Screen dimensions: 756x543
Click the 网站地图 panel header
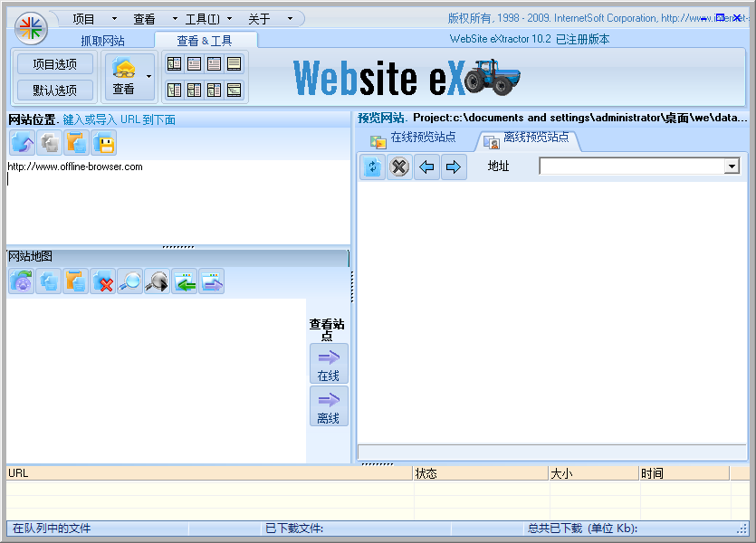[x=177, y=257]
